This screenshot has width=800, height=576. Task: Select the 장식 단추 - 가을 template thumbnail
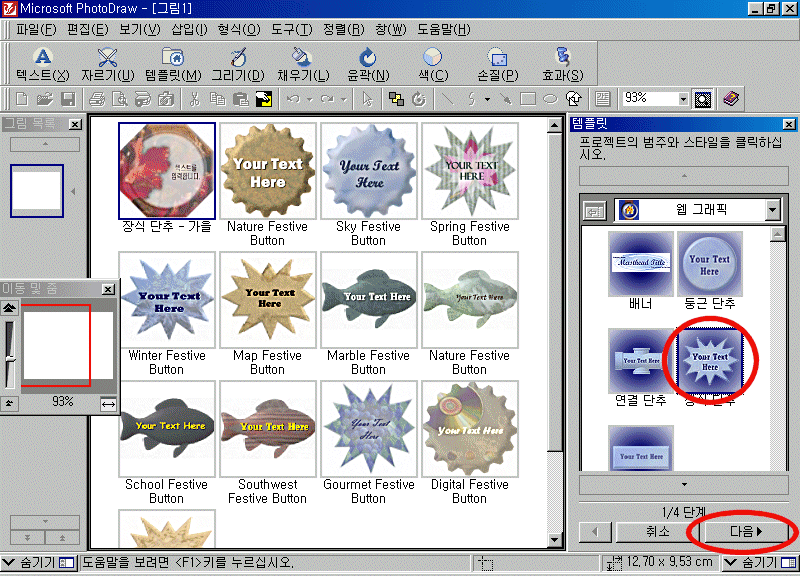(x=167, y=171)
